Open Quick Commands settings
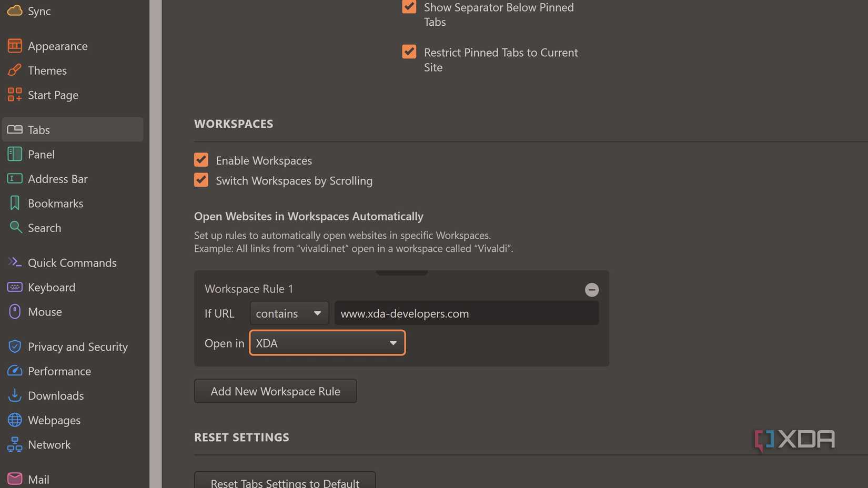The height and width of the screenshot is (488, 868). (73, 262)
